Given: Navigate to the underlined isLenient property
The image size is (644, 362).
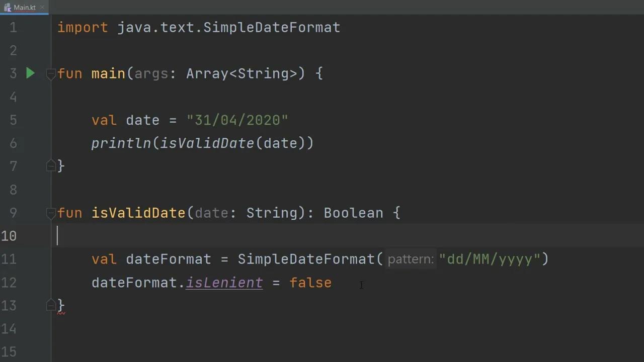Looking at the screenshot, I should pyautogui.click(x=224, y=283).
